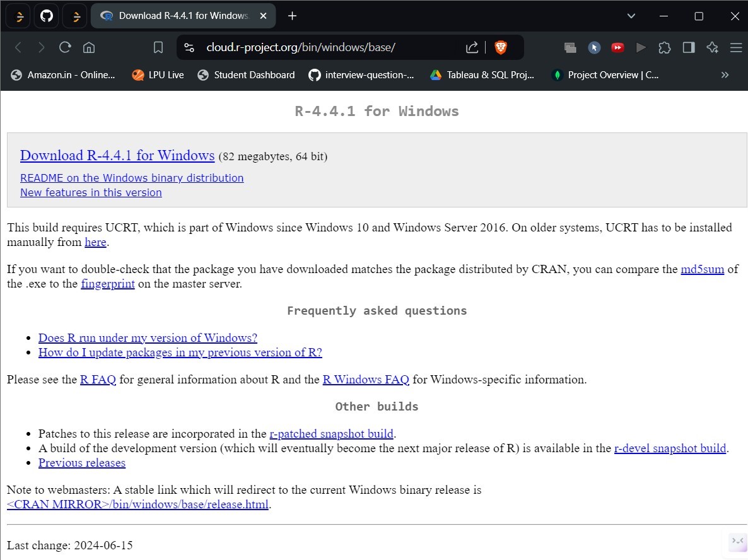View site information icon in address bar
The image size is (748, 560).
189,47
